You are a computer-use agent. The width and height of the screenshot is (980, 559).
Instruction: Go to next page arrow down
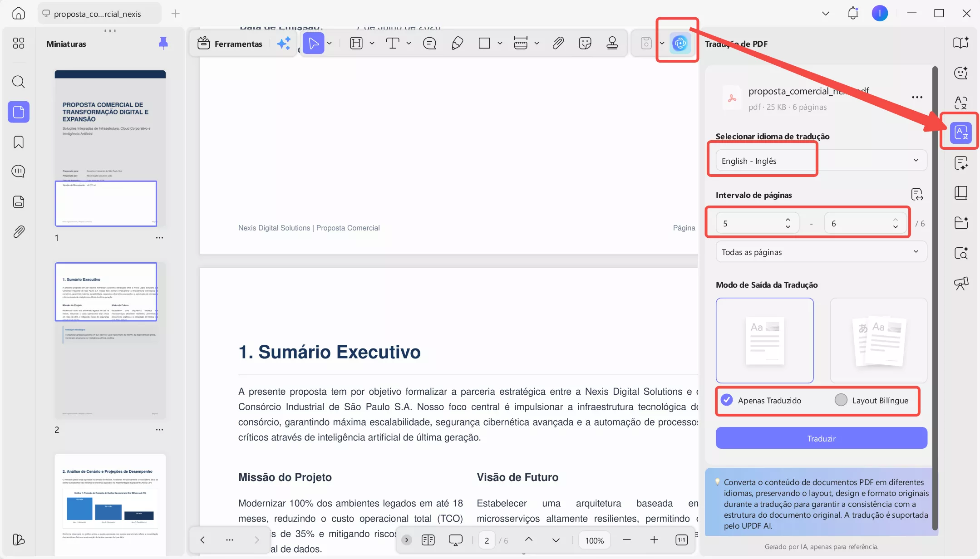point(556,540)
